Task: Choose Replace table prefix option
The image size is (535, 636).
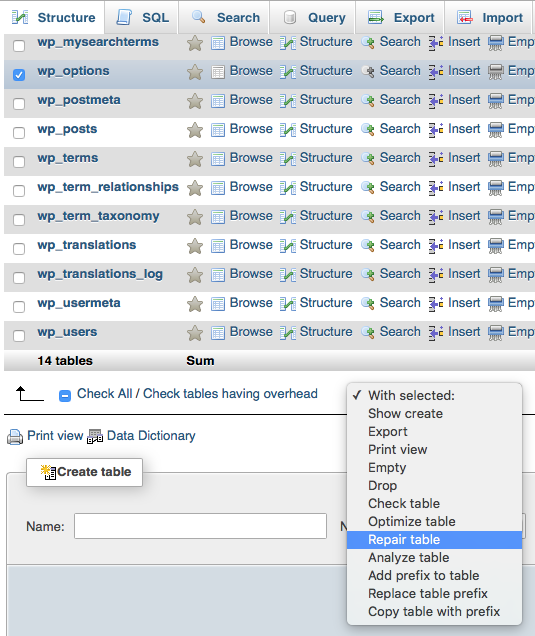Action: [x=434, y=593]
